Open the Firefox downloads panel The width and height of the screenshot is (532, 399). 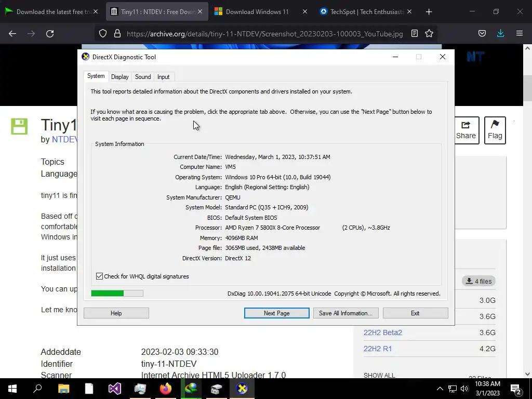point(500,34)
